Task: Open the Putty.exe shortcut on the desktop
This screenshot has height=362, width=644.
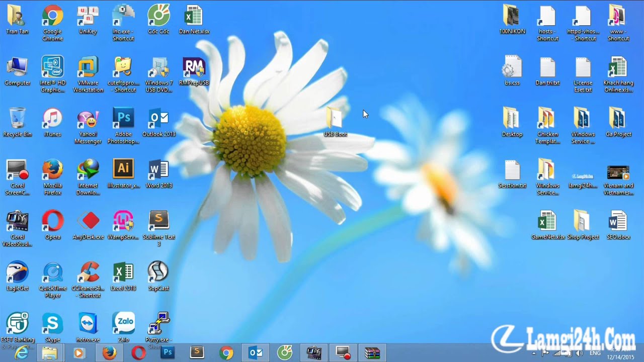Action: click(158, 329)
